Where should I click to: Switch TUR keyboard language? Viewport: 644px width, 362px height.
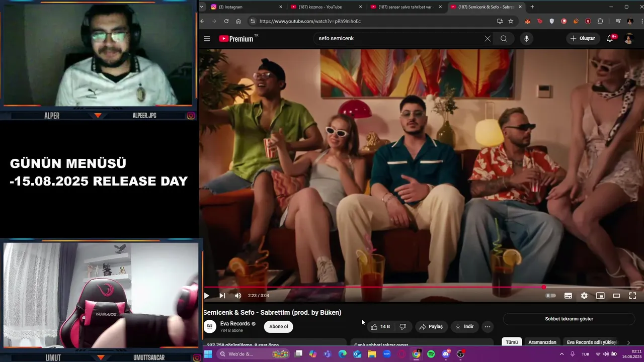coord(585,354)
